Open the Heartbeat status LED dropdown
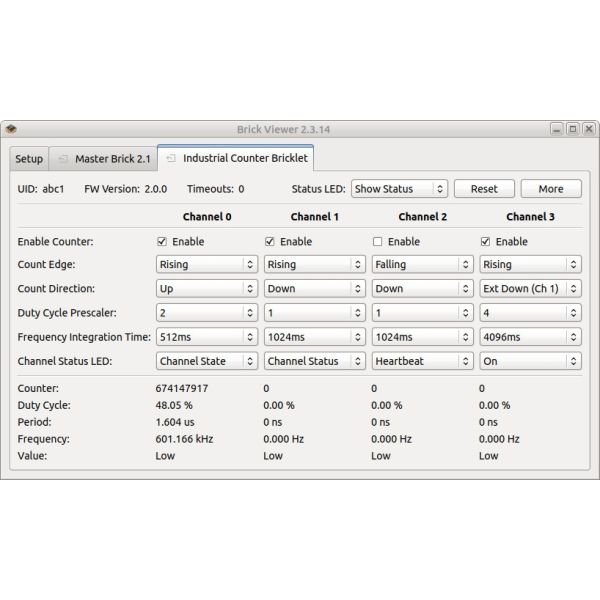Image resolution: width=600 pixels, height=600 pixels. coord(422,361)
